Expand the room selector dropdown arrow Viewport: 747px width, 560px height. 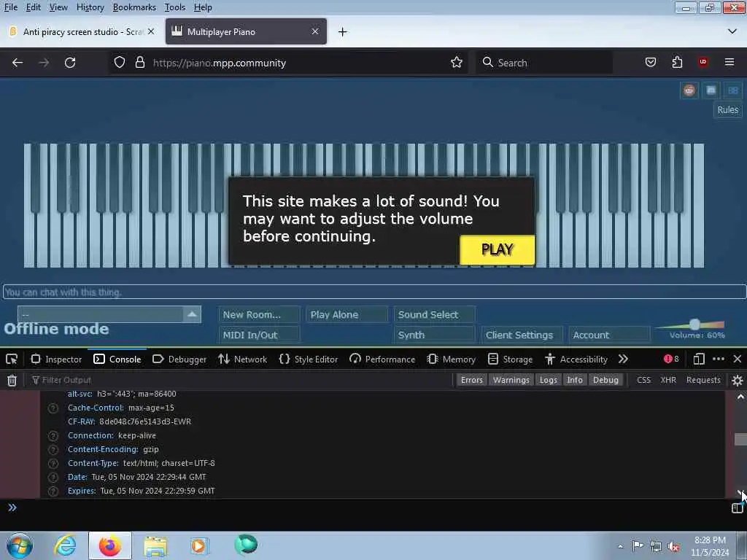(x=192, y=314)
